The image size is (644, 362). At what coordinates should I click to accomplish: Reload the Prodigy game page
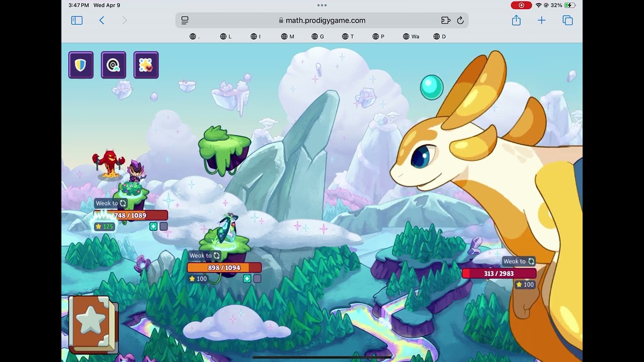(460, 21)
